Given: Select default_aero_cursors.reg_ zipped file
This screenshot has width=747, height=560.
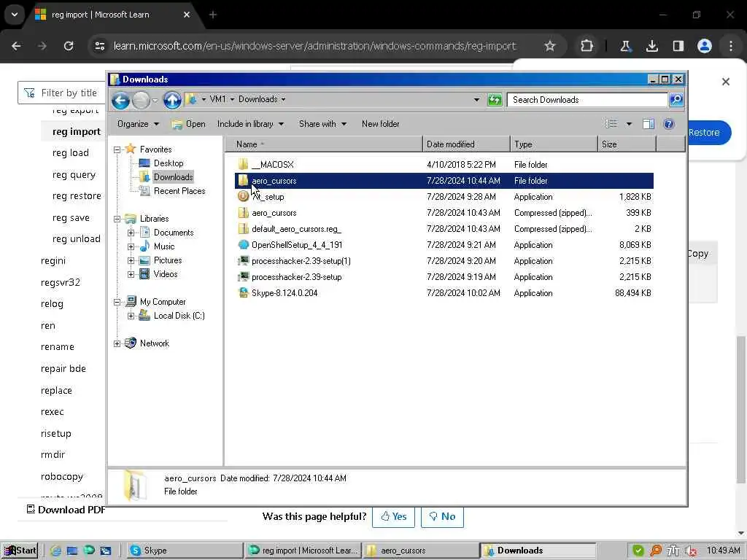Looking at the screenshot, I should coord(296,229).
